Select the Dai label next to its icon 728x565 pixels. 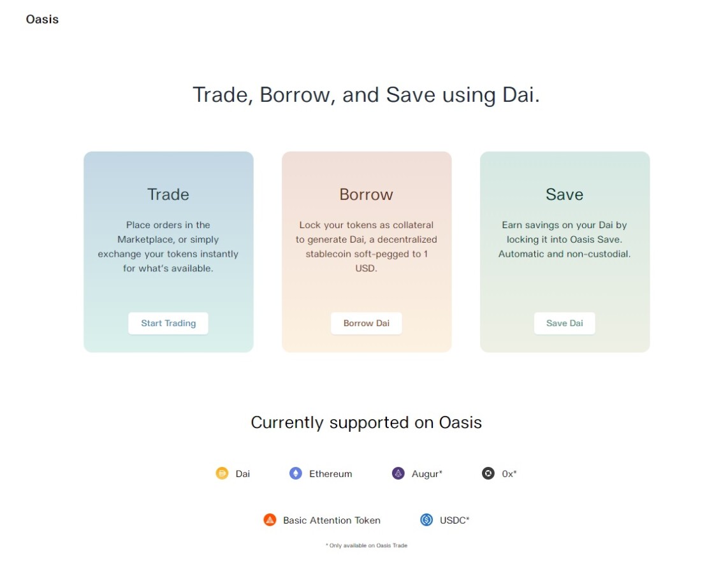(242, 473)
